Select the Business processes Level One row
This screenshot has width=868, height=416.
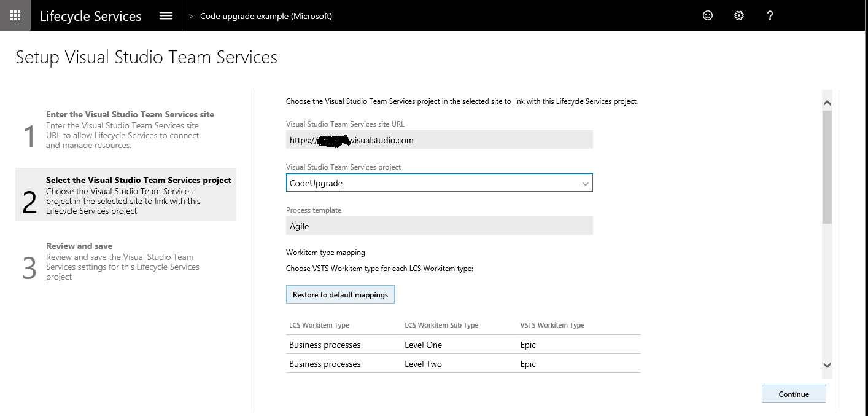click(x=430, y=345)
